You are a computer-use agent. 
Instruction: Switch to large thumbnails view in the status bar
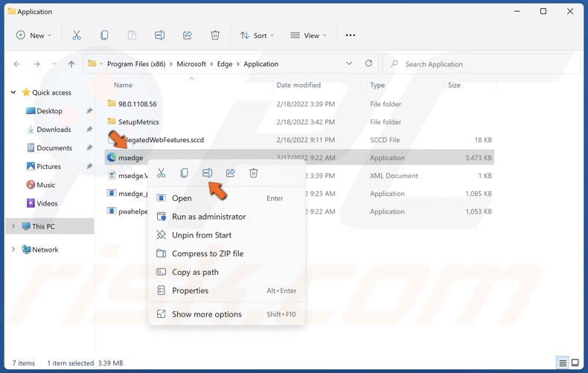(575, 363)
